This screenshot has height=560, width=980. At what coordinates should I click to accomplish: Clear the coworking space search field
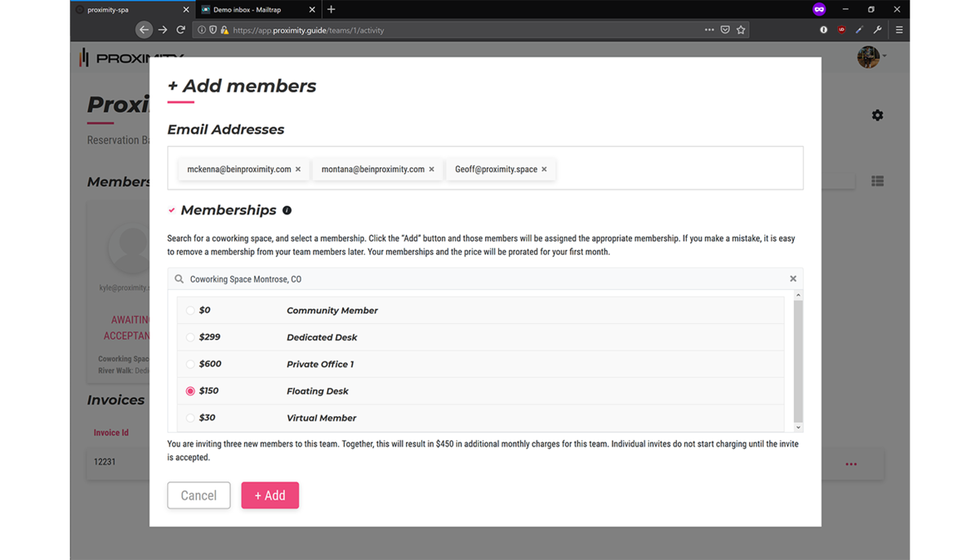coord(793,279)
